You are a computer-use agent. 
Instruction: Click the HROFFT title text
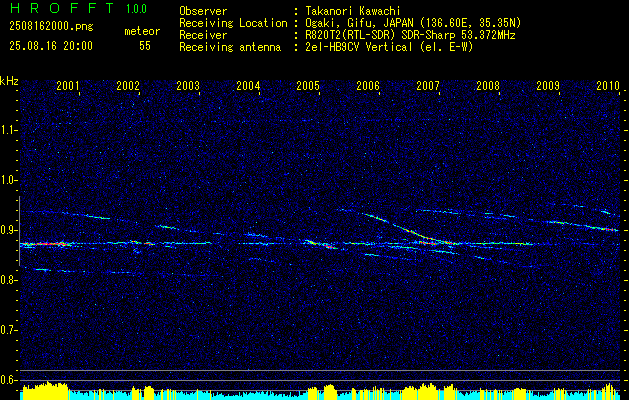[x=62, y=8]
